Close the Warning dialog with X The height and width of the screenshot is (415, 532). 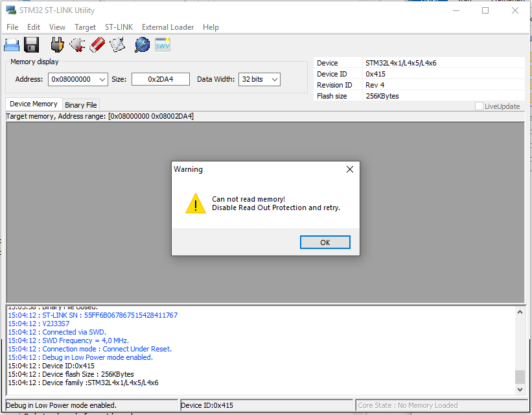tap(350, 169)
